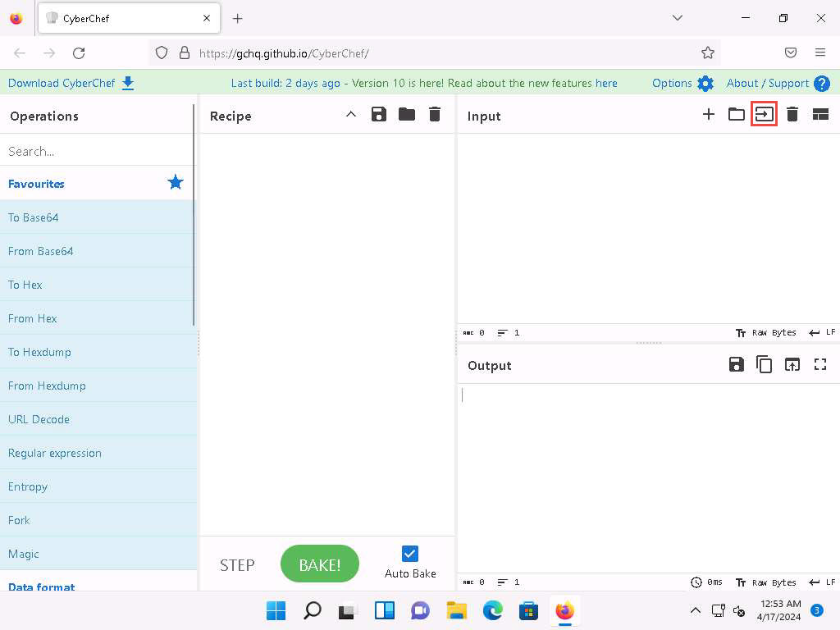Viewport: 840px width, 630px height.
Task: Expand the Data format category
Action: [42, 587]
